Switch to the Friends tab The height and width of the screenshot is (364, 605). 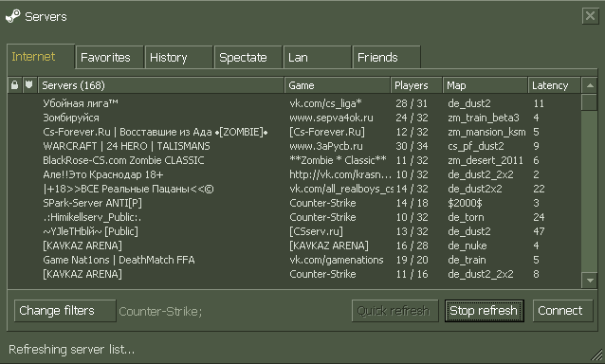tap(386, 58)
